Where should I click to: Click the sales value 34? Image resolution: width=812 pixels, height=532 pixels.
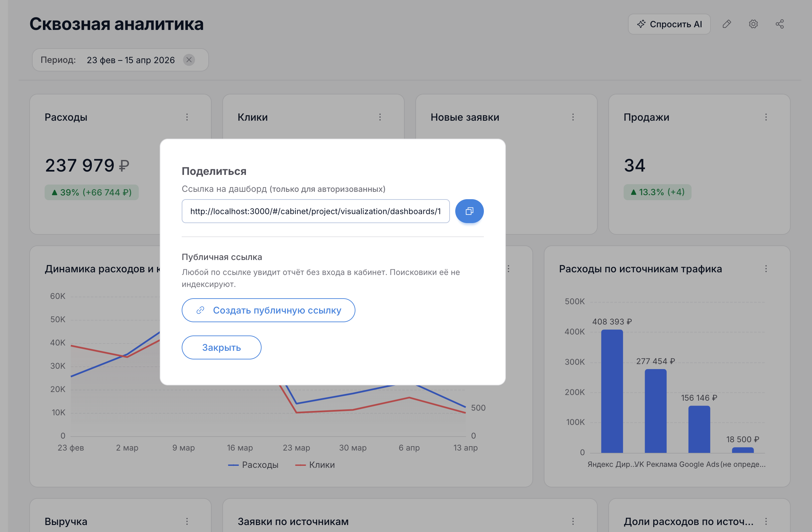tap(635, 166)
